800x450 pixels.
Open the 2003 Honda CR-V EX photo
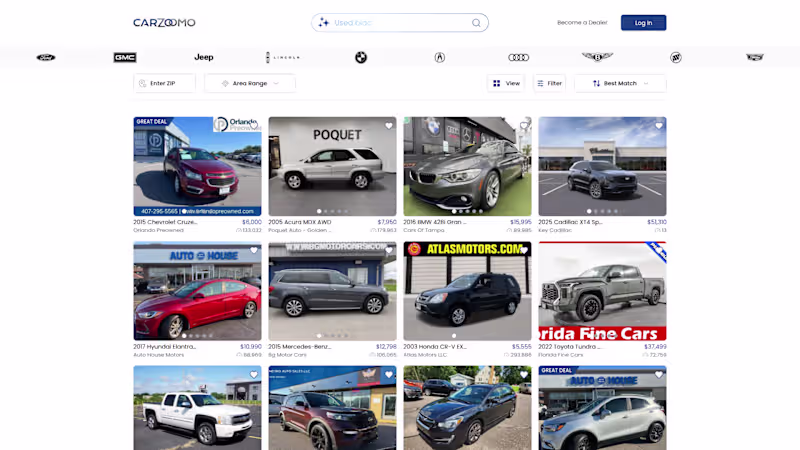[467, 291]
